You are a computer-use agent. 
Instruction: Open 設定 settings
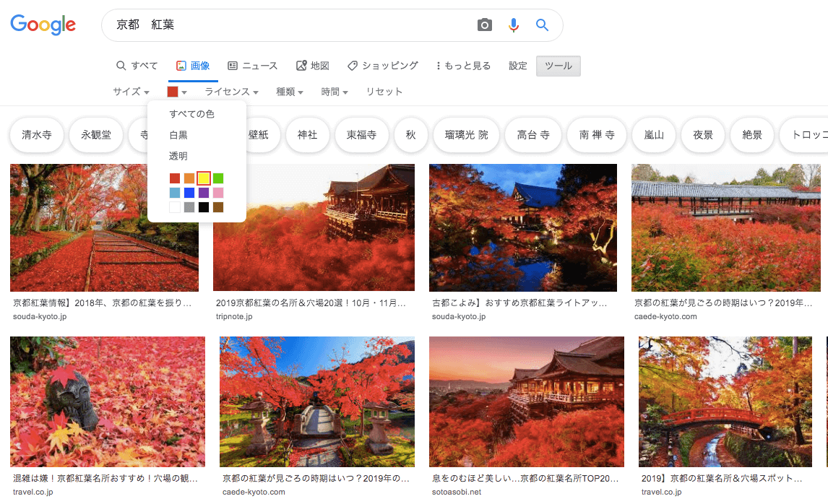[518, 66]
